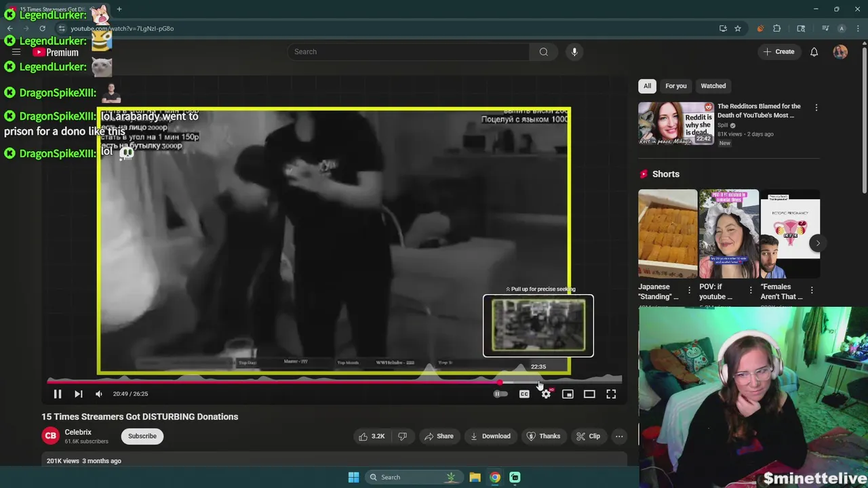Subscribe to Celebrix channel
The width and height of the screenshot is (868, 488).
point(142,436)
